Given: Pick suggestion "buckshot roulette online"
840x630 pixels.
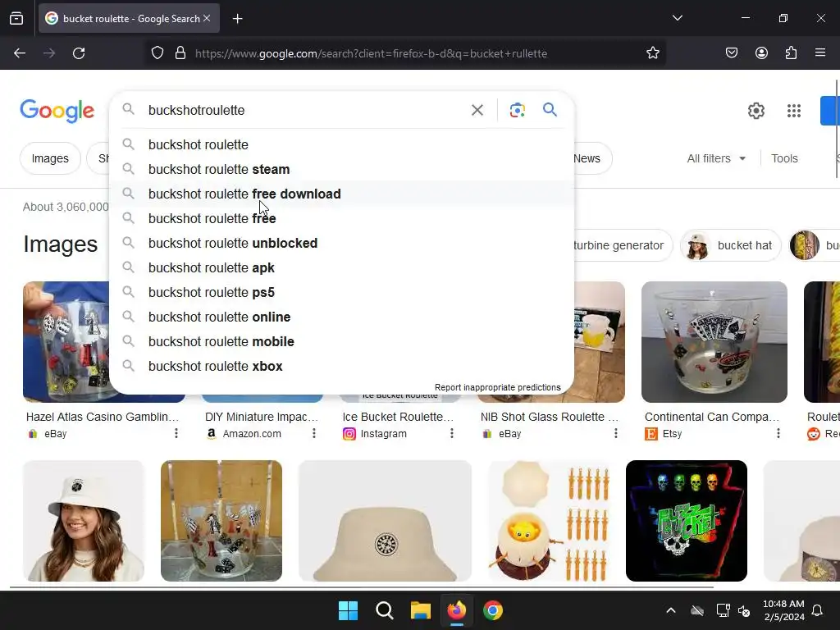Looking at the screenshot, I should [x=341, y=317].
